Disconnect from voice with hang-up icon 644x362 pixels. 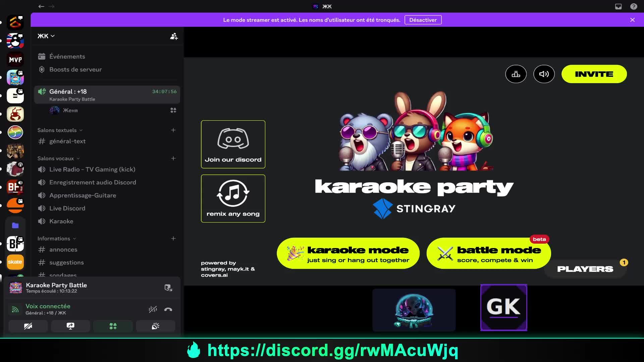168,309
